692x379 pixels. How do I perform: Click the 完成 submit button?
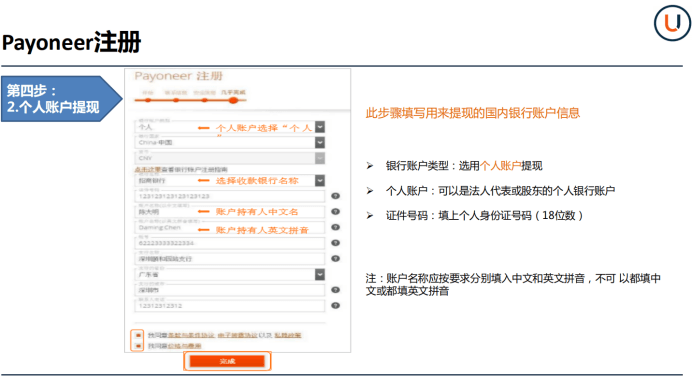click(x=227, y=361)
